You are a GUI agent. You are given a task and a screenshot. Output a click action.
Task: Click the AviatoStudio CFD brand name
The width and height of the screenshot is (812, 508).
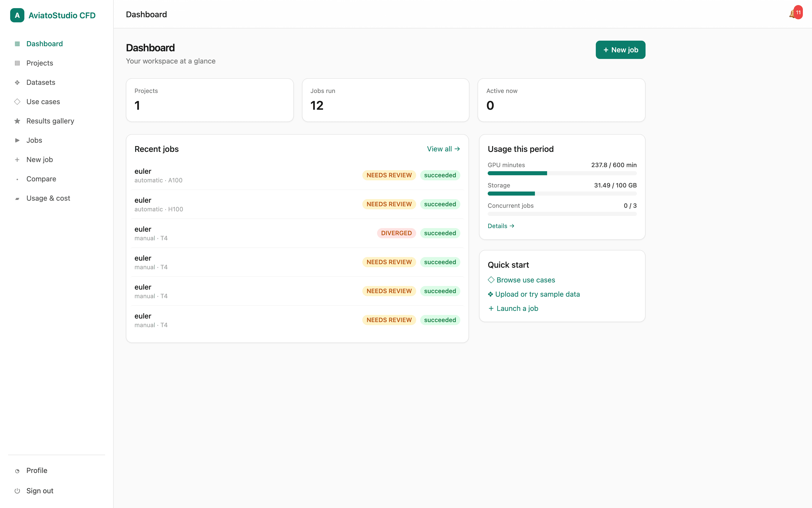click(62, 15)
